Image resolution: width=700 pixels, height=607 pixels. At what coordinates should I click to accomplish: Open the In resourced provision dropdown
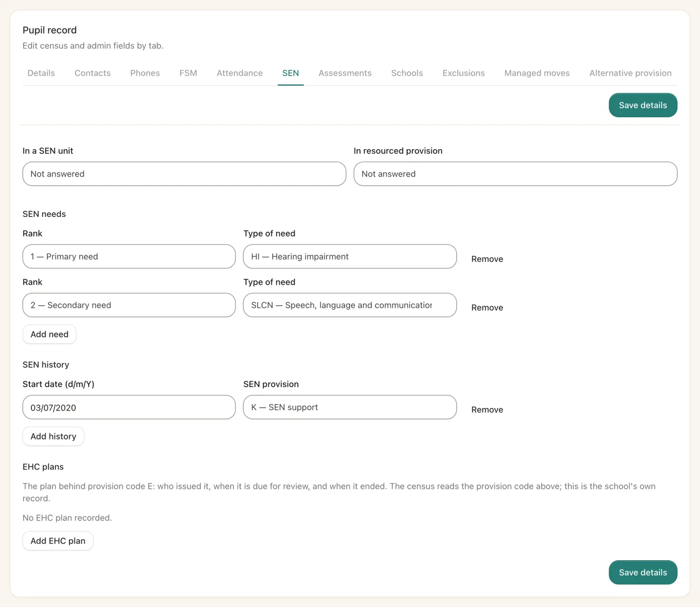[515, 174]
